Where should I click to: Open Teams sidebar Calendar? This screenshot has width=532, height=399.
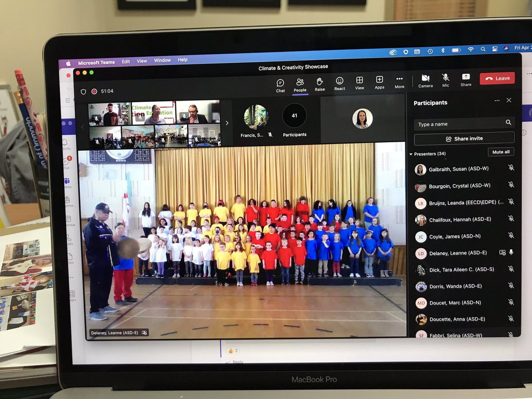[68, 221]
